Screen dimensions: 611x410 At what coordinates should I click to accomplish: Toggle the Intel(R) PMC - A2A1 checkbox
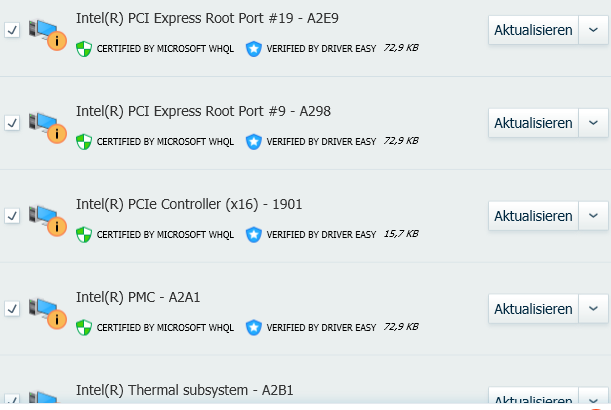tap(12, 309)
